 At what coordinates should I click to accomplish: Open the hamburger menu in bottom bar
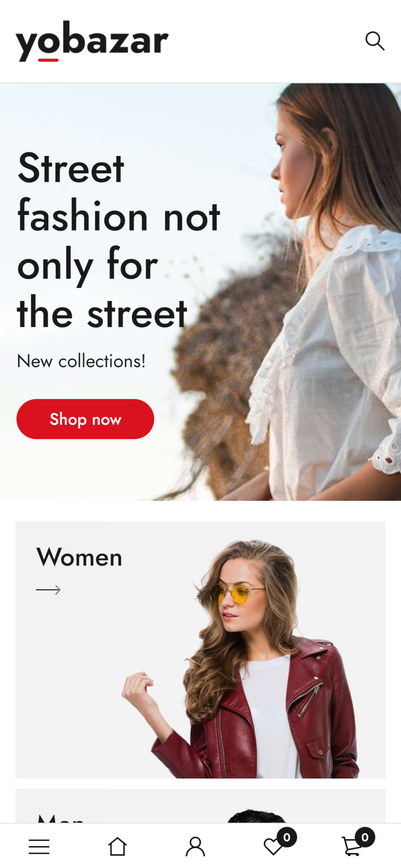point(39,847)
